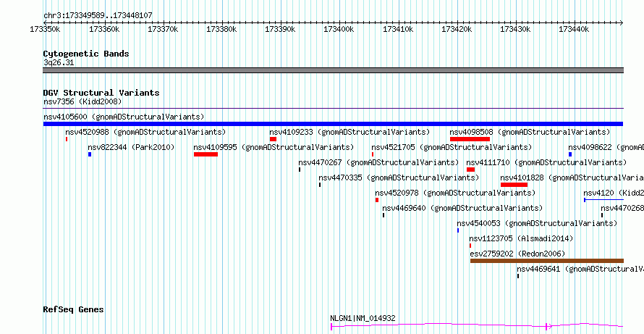Image resolution: width=644 pixels, height=334 pixels.
Task: Click the DGV Structural Variants track title
Action: pos(101,93)
